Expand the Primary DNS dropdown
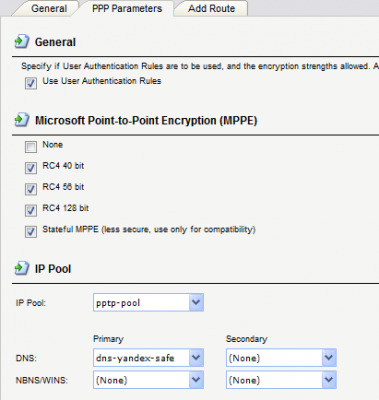Screen dimensions: 379x400 click(196, 358)
